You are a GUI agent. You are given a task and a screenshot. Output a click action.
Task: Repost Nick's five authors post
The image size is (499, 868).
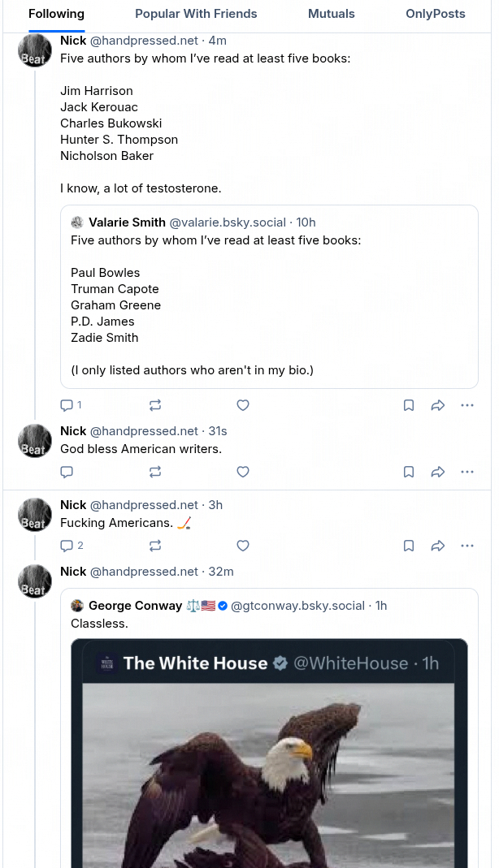[x=155, y=405]
